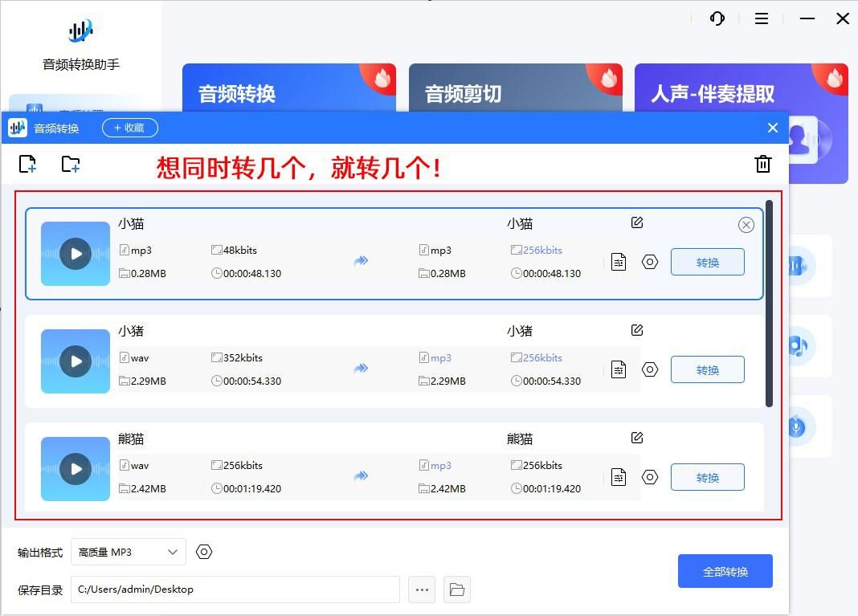This screenshot has width=858, height=616.
Task: Start converting everything with 全部转换
Action: point(725,571)
